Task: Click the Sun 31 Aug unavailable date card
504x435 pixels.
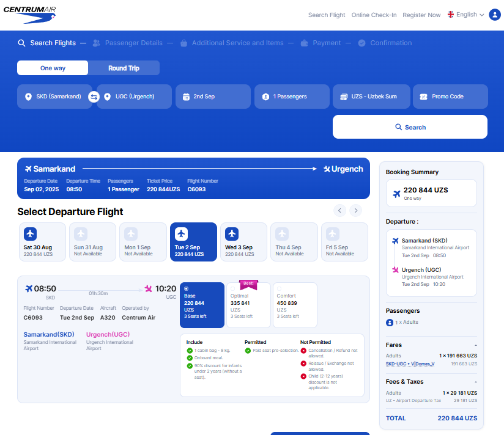Action: pos(93,242)
